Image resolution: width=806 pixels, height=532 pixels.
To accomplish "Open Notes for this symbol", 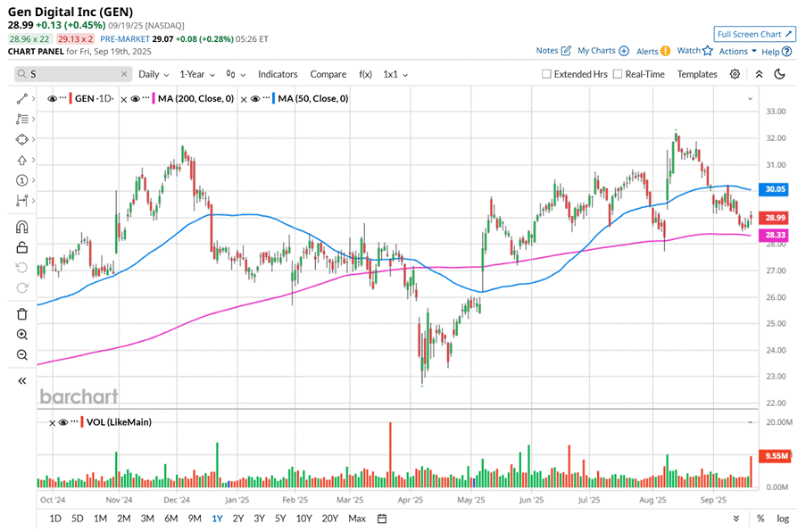I will (x=553, y=50).
